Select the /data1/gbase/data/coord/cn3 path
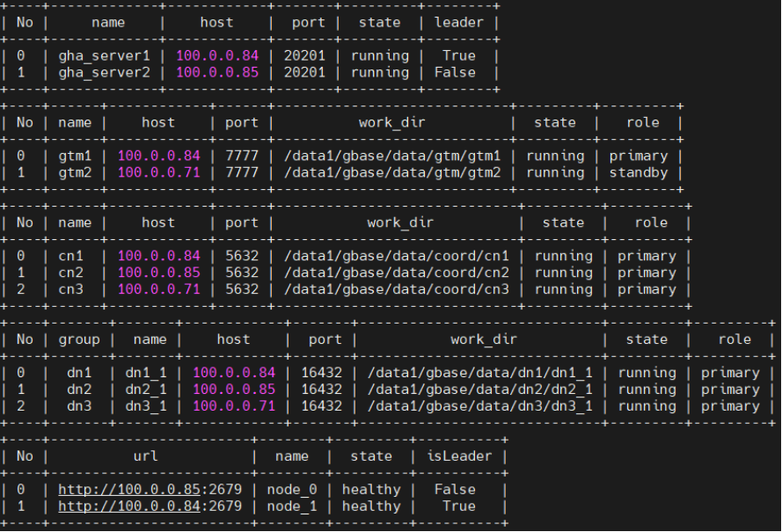The width and height of the screenshot is (782, 532). click(396, 290)
